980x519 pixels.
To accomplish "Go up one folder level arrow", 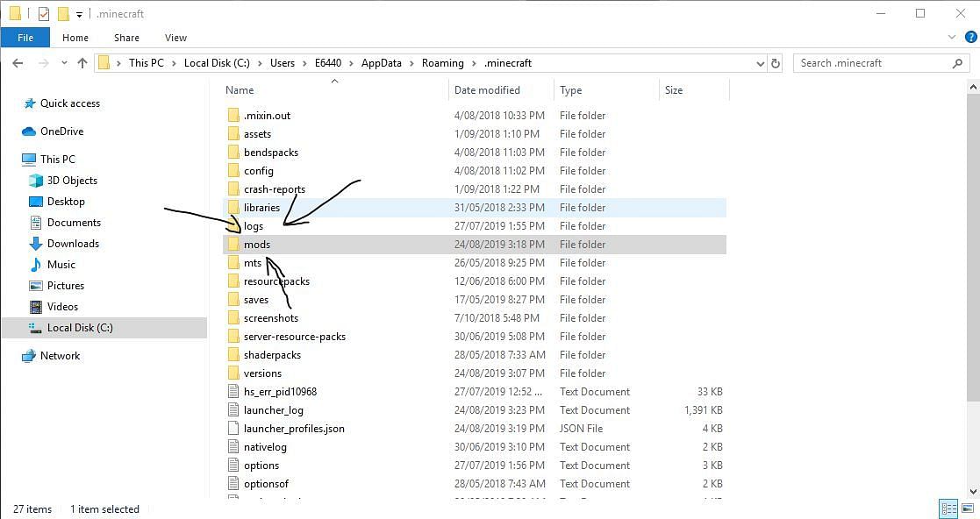I will coord(82,63).
